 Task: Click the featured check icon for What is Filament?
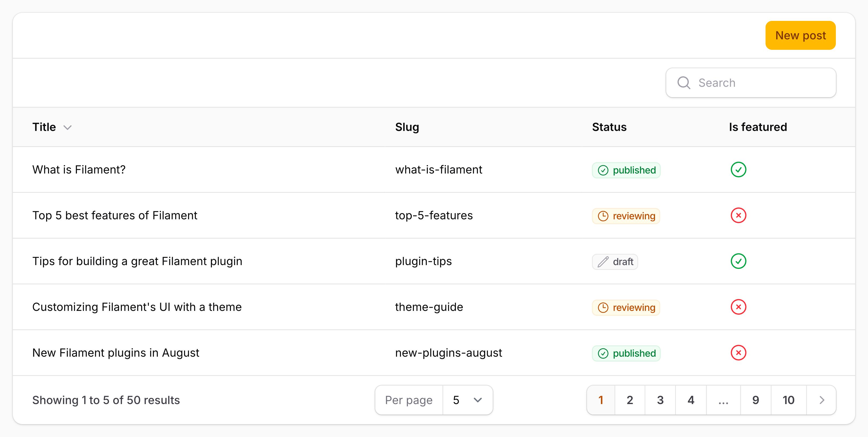pyautogui.click(x=738, y=169)
